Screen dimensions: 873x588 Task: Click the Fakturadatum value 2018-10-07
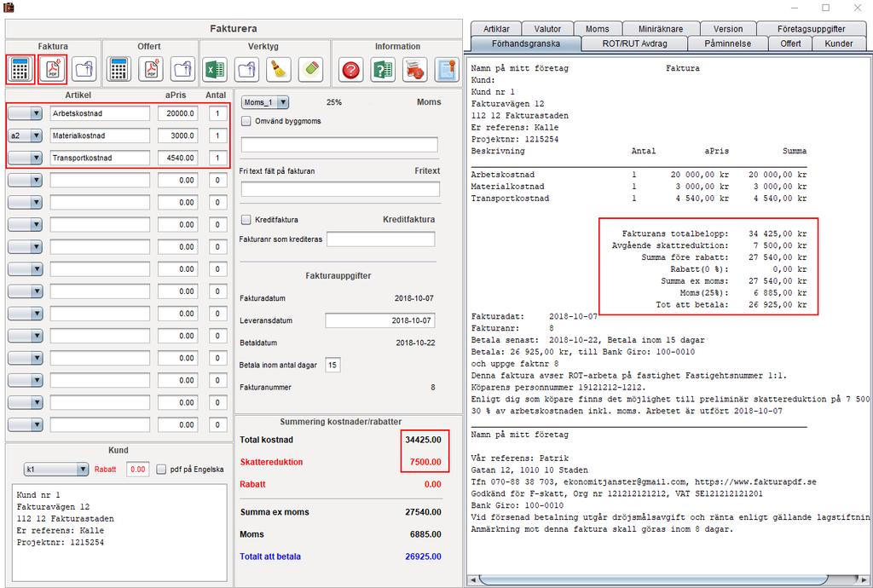point(413,298)
